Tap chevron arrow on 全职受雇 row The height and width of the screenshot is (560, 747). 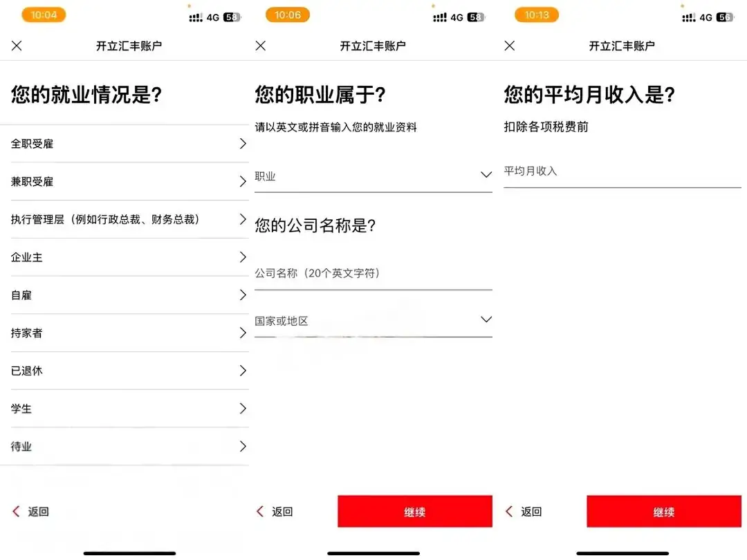(x=243, y=144)
